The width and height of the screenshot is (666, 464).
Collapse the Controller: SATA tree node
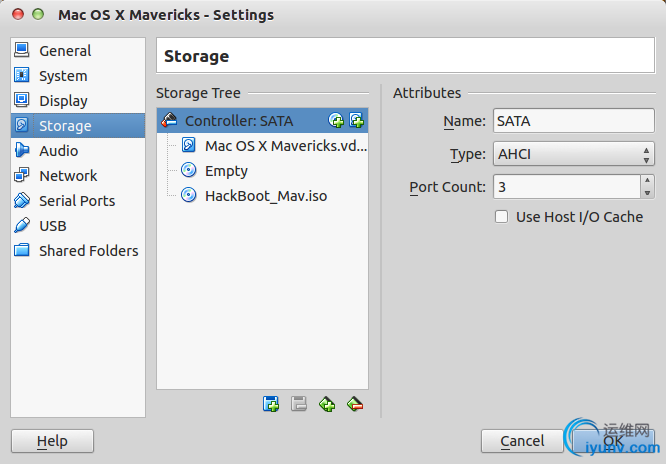[168, 121]
